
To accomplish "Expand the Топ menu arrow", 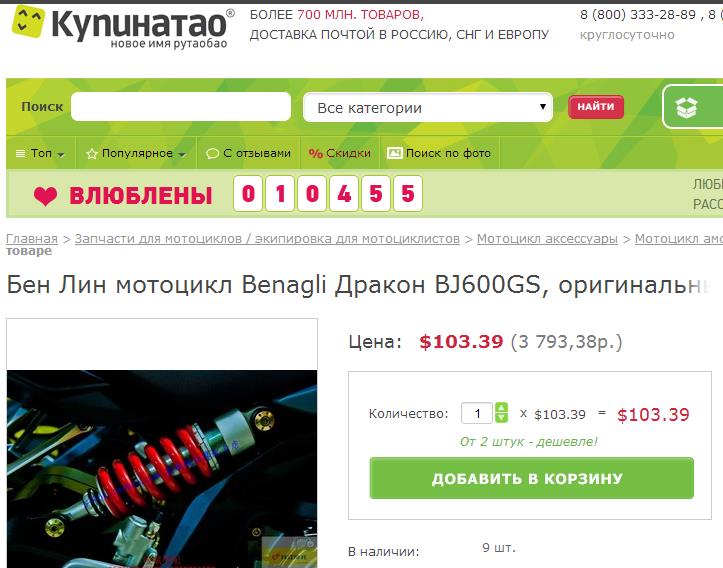I will (x=61, y=154).
